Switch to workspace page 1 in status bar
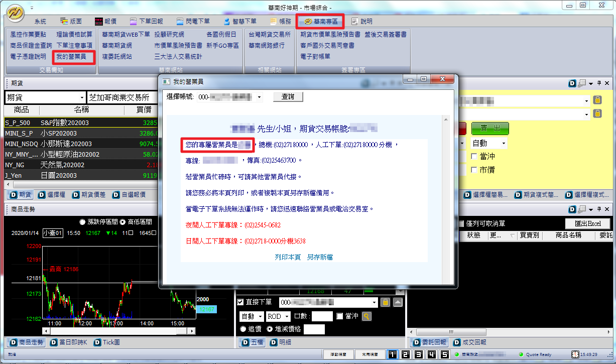This screenshot has width=616, height=364. pos(393,354)
